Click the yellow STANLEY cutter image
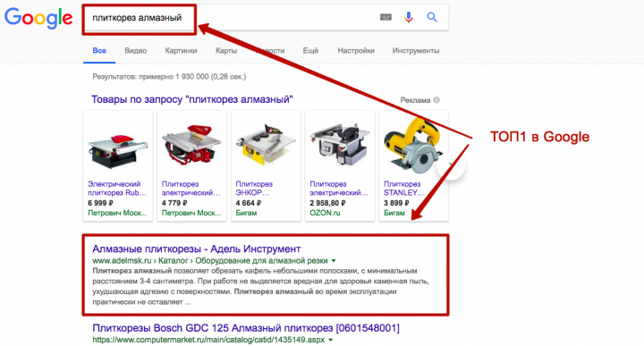The image size is (644, 346). pyautogui.click(x=412, y=145)
